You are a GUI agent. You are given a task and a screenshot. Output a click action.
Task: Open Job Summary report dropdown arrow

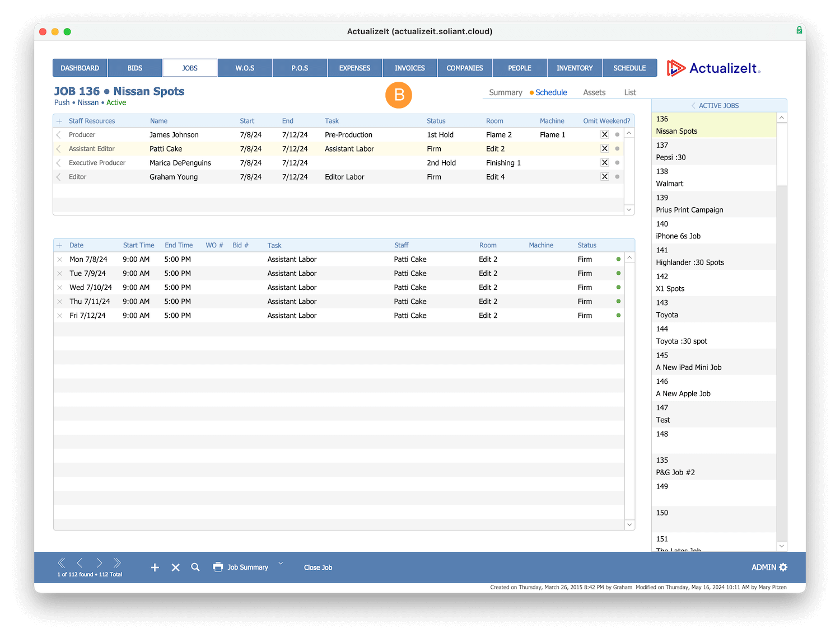[281, 564]
